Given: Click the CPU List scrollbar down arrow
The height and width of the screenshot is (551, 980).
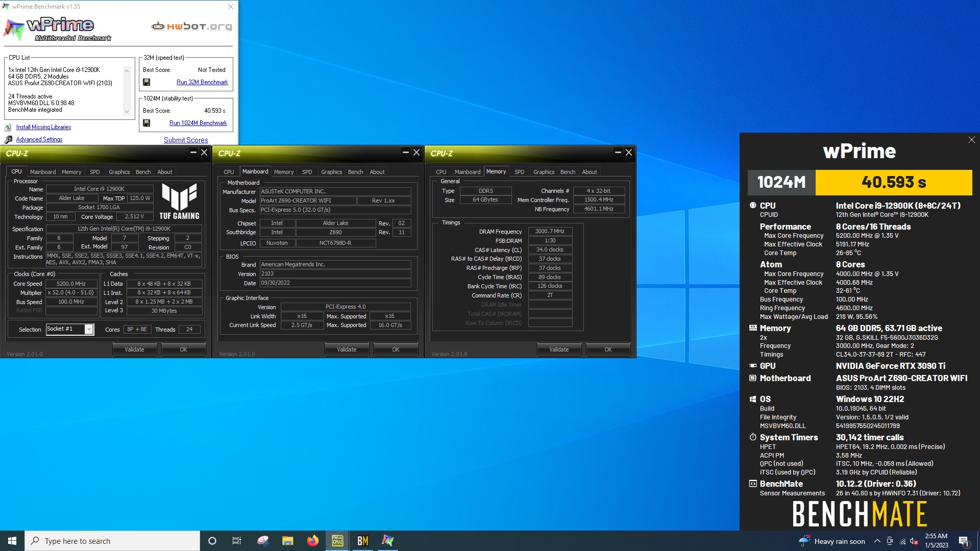Looking at the screenshot, I should click(x=127, y=112).
